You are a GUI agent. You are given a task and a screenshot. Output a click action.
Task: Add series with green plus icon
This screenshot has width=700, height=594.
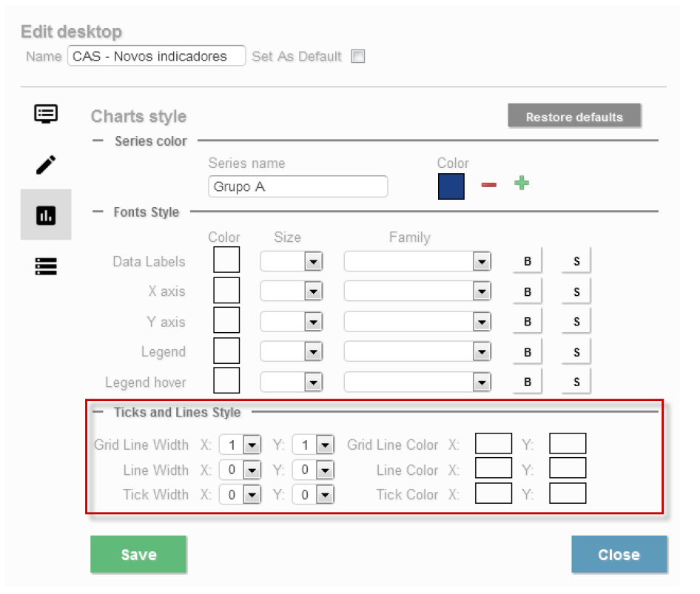(522, 183)
